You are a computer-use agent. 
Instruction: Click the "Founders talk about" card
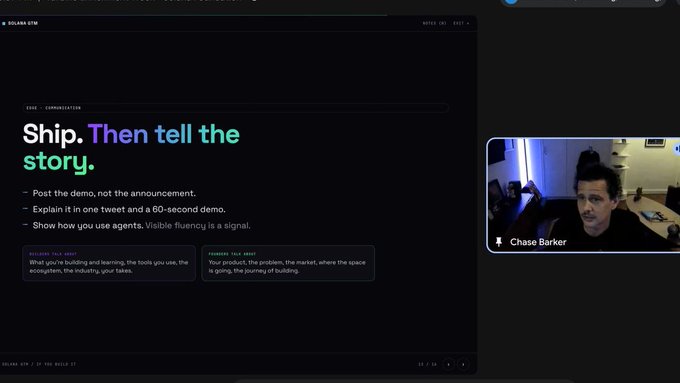288,263
